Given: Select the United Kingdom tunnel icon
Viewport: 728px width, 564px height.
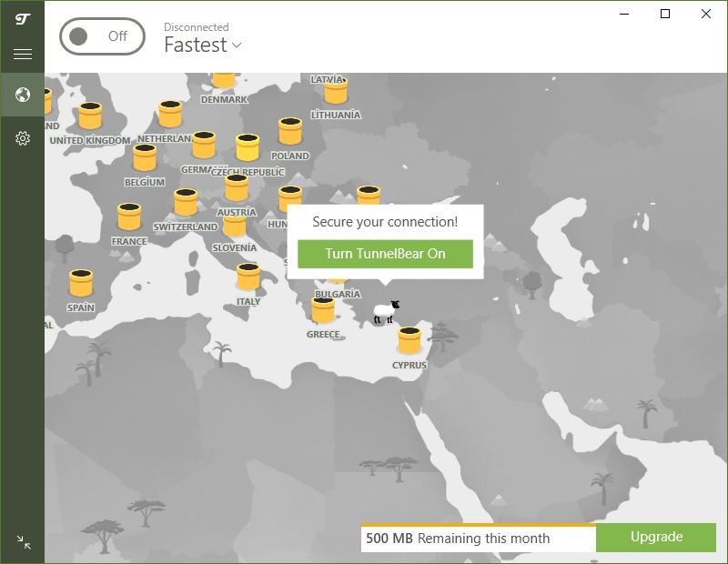Looking at the screenshot, I should (90, 116).
